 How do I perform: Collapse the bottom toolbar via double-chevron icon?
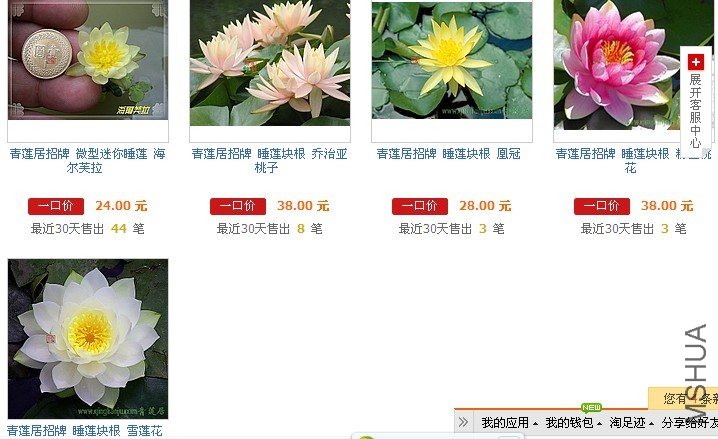click(463, 422)
